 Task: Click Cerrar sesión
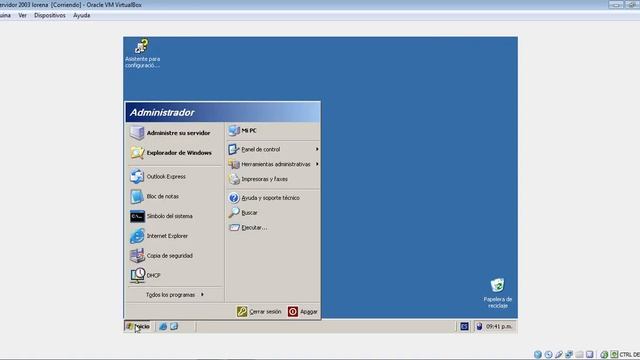click(259, 312)
